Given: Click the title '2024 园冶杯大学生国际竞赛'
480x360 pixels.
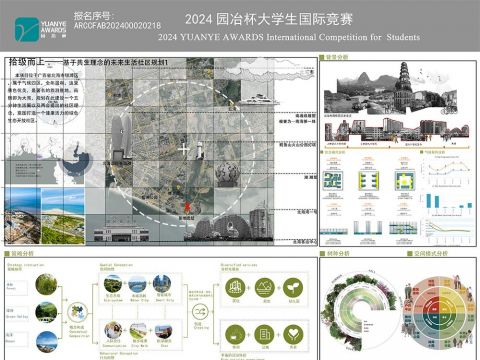Looking at the screenshot, I should click(269, 19).
